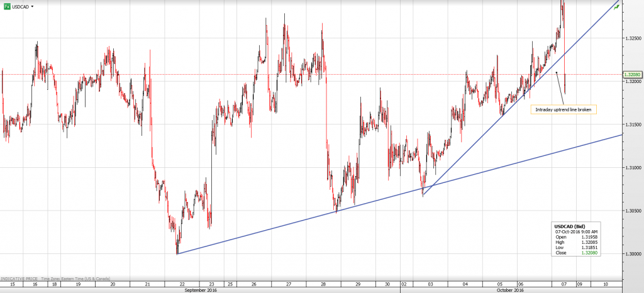Select the 'Intraday uptrend line broken' annotation box

(562, 109)
